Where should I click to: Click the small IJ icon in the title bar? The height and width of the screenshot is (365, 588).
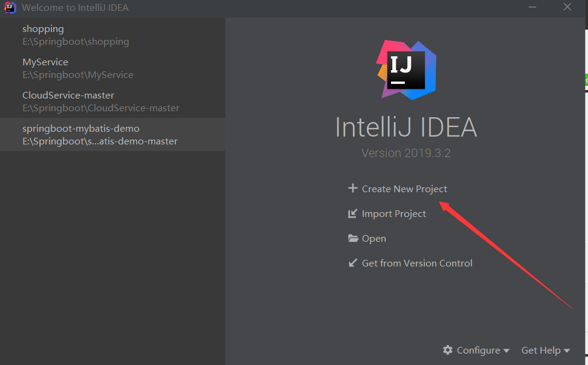(10, 8)
